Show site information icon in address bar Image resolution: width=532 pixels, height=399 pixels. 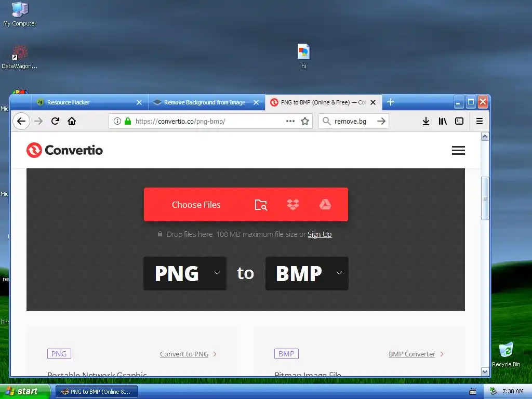[117, 121]
